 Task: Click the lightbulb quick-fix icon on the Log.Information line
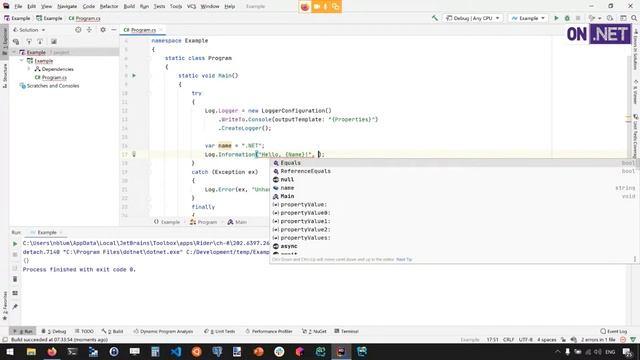[134, 154]
